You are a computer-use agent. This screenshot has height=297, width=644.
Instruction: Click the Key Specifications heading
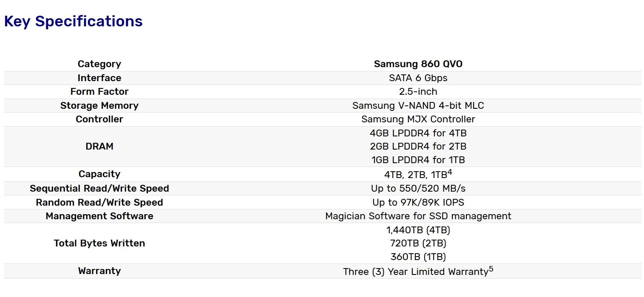73,21
